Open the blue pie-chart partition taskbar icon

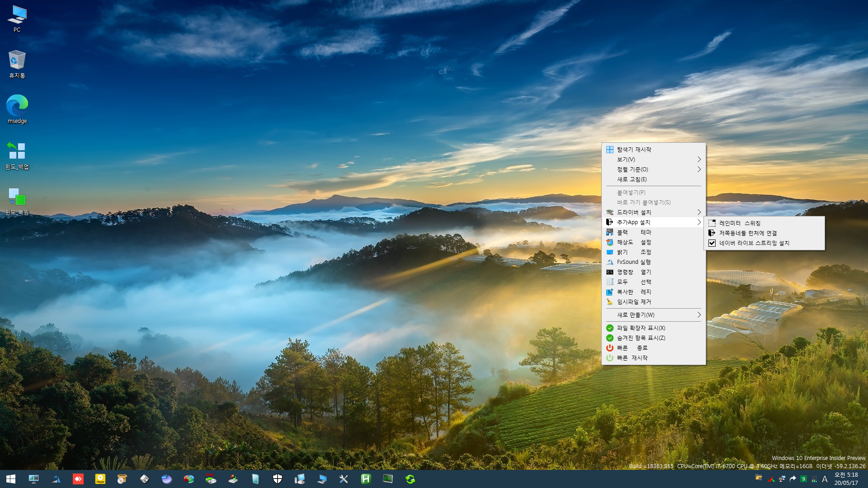pos(167,479)
